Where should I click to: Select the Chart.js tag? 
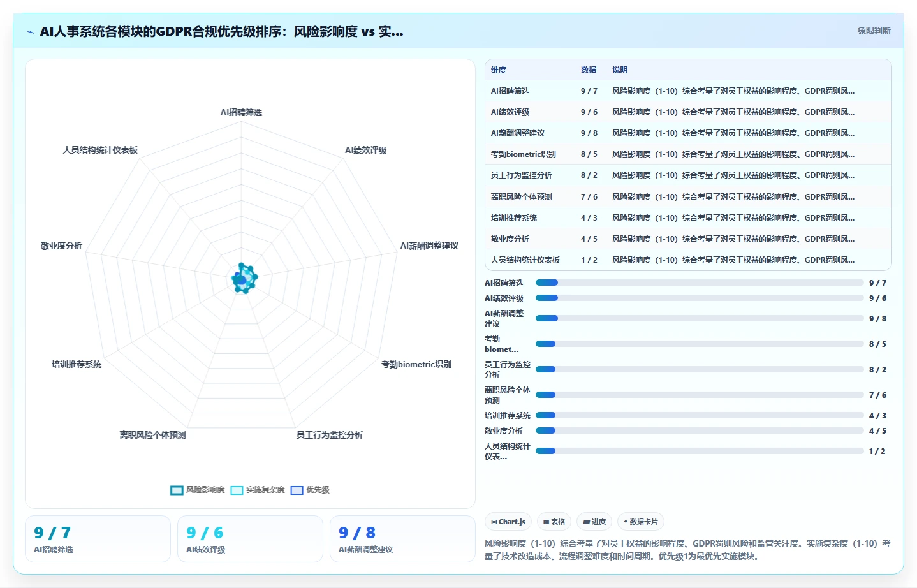coord(508,522)
